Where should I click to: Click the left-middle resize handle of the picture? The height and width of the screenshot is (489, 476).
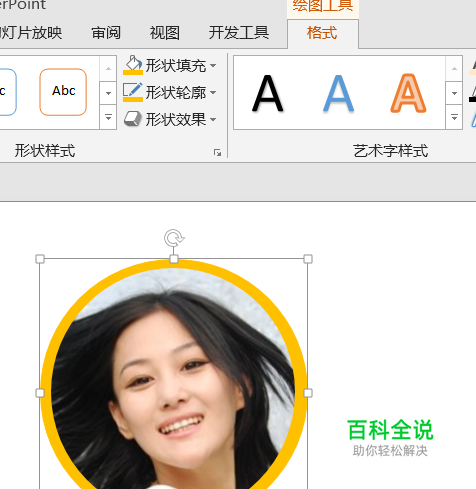point(40,393)
